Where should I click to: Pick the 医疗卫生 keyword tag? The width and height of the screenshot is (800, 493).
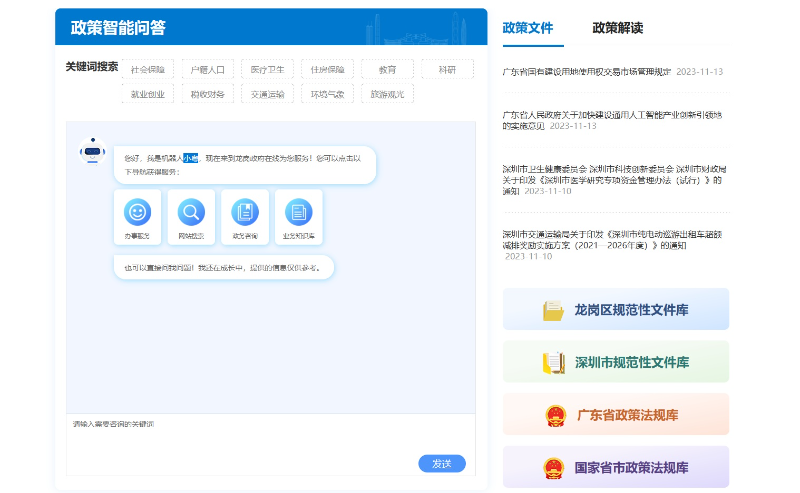click(x=267, y=70)
